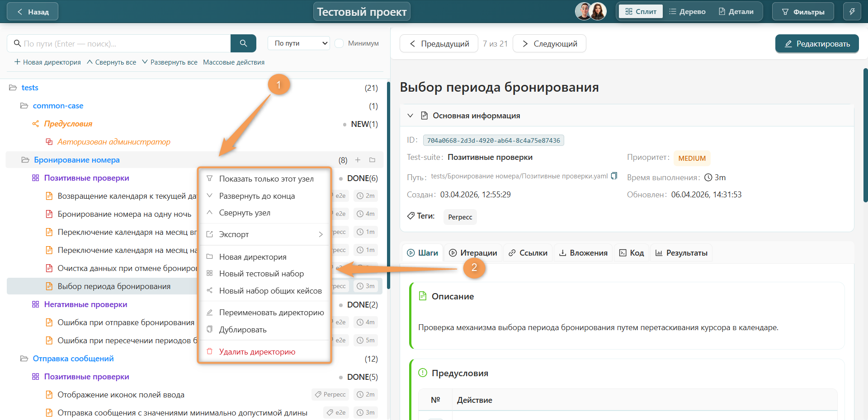Click Свернуть все in tree toolbar

111,62
